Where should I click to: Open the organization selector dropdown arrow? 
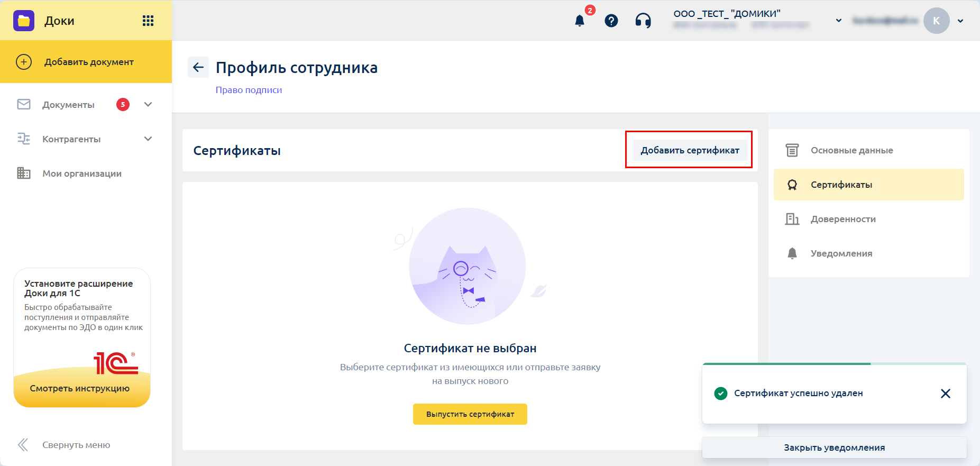click(838, 21)
